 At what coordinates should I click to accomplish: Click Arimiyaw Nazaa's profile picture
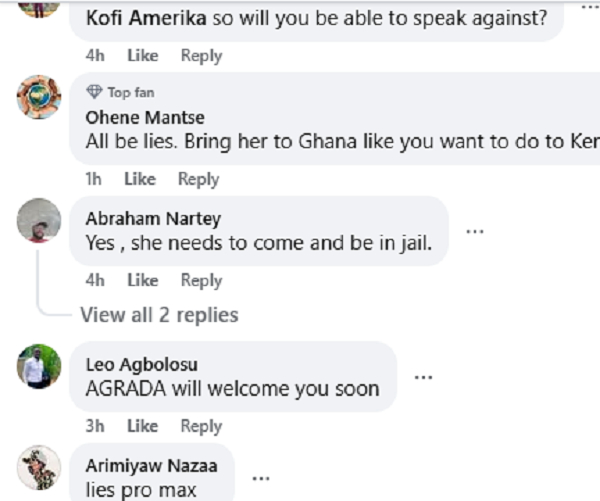39,467
